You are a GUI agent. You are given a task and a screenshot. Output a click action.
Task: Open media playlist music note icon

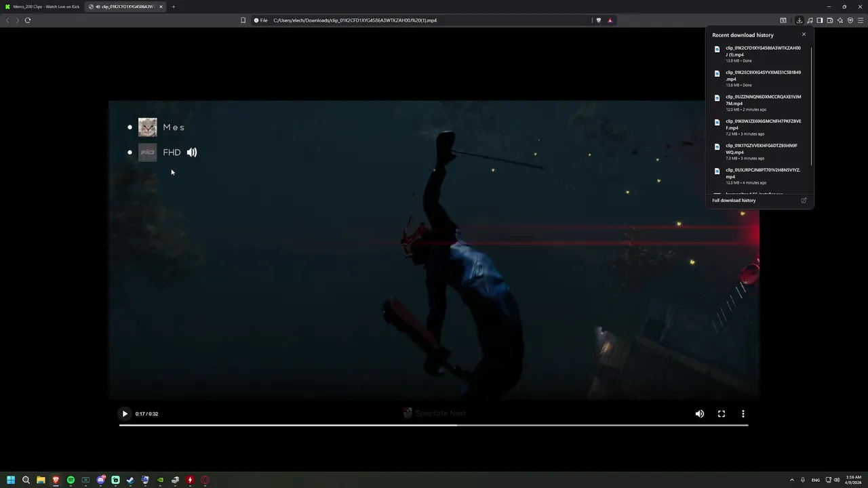tap(810, 20)
